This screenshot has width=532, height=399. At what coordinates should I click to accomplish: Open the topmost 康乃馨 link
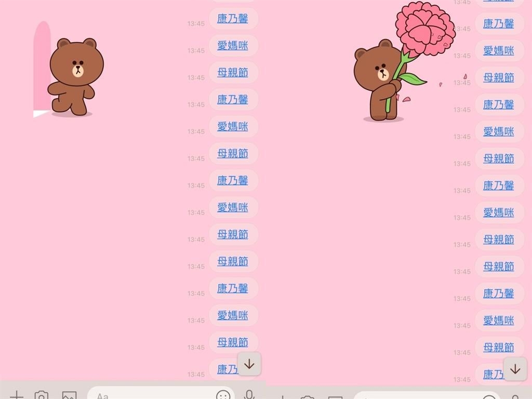pos(233,19)
